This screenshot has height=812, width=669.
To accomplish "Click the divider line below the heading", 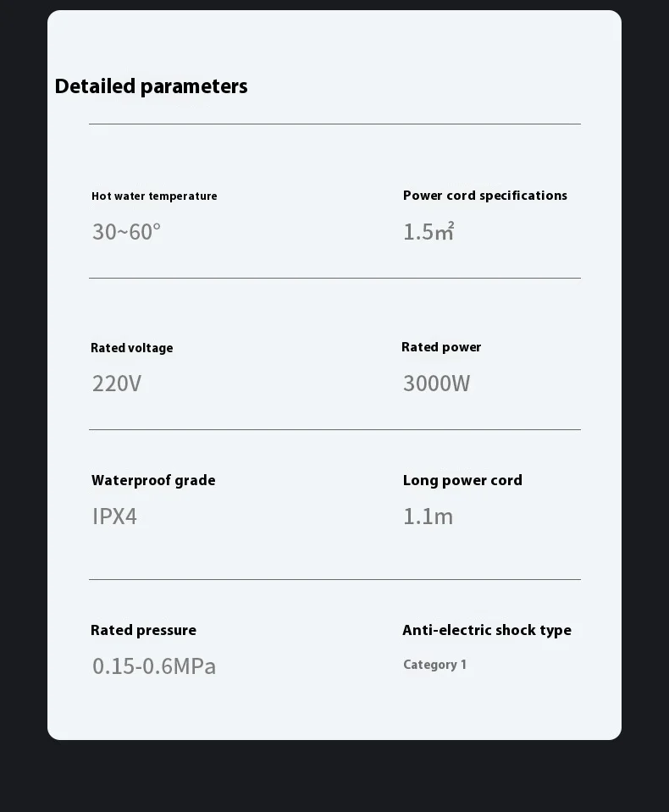I will tap(334, 124).
